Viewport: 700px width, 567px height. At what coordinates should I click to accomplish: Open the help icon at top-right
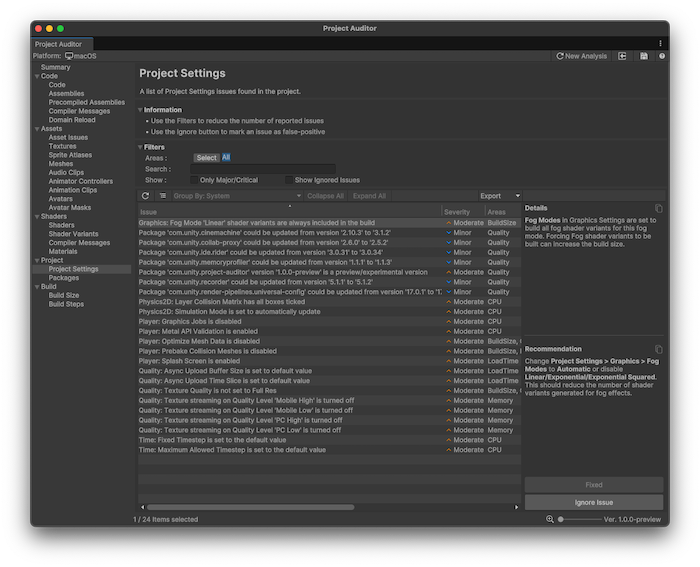(661, 57)
